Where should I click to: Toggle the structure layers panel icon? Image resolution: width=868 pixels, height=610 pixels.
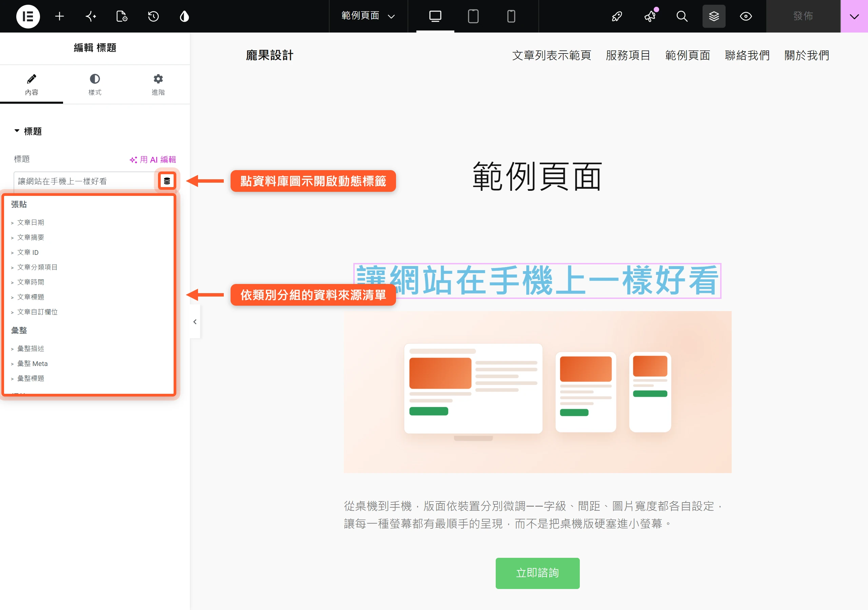(714, 16)
